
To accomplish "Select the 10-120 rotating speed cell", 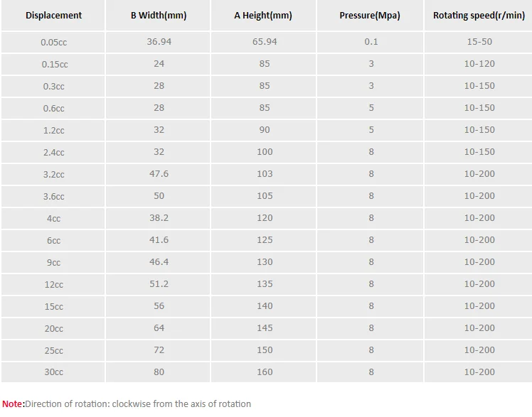I will [x=479, y=64].
